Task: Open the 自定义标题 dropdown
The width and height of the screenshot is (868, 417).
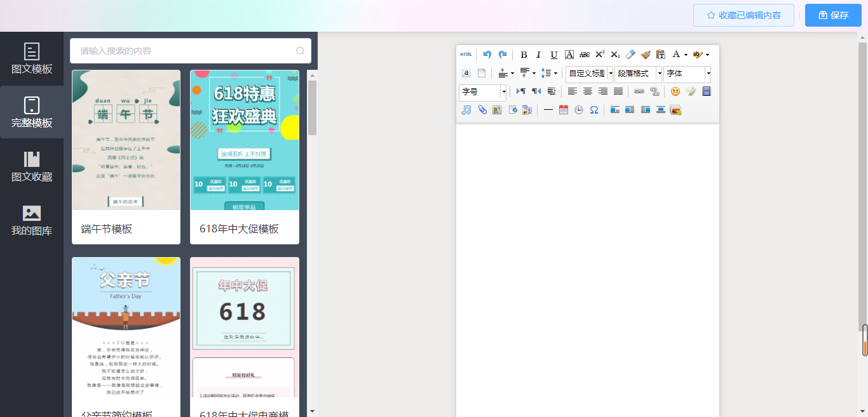Action: point(589,74)
